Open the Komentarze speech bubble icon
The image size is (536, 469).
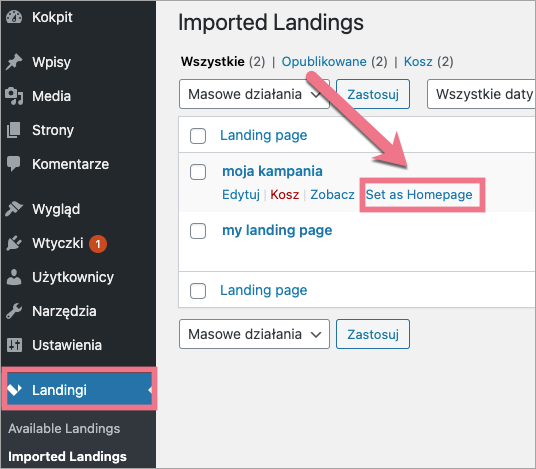pyautogui.click(x=14, y=164)
